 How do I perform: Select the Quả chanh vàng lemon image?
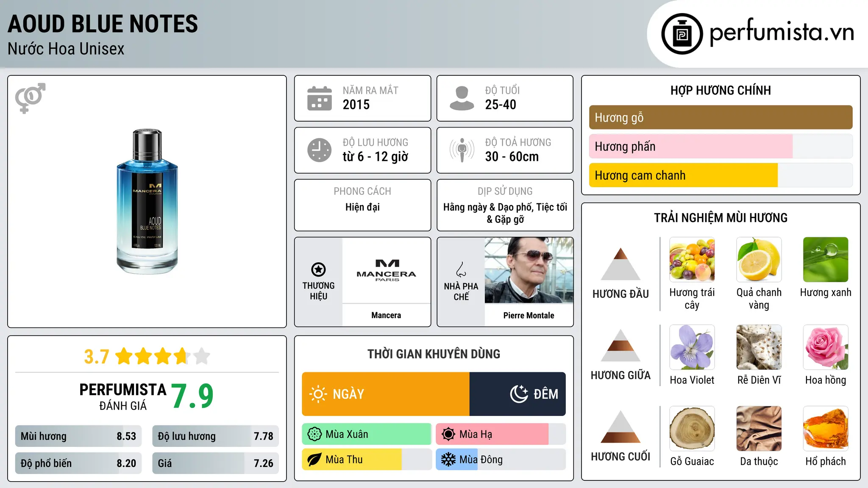[759, 260]
